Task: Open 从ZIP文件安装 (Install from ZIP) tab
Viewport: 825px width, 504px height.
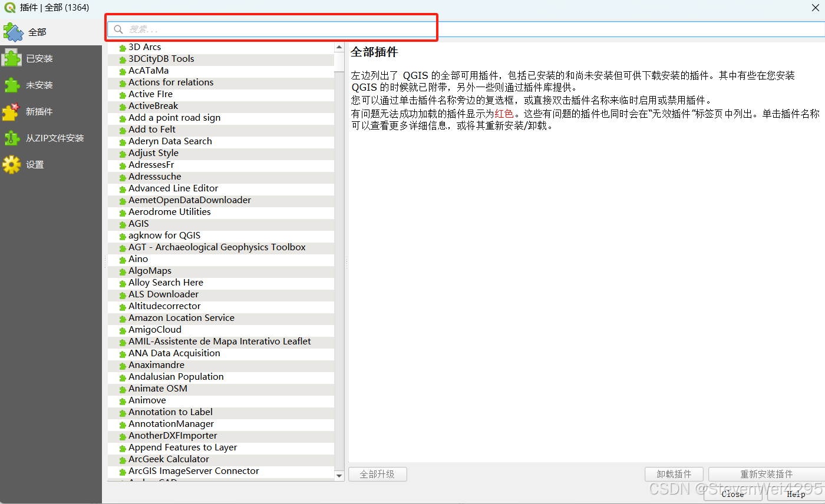Action: [x=51, y=138]
